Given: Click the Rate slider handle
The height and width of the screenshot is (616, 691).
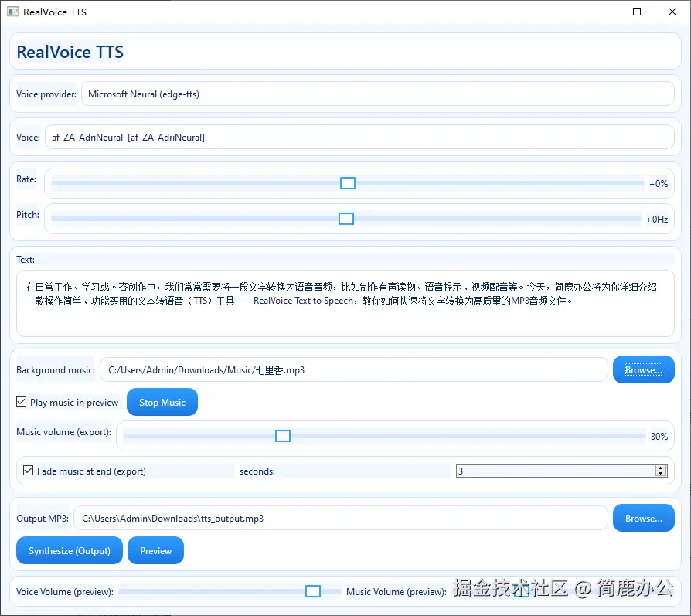Looking at the screenshot, I should click(x=348, y=183).
